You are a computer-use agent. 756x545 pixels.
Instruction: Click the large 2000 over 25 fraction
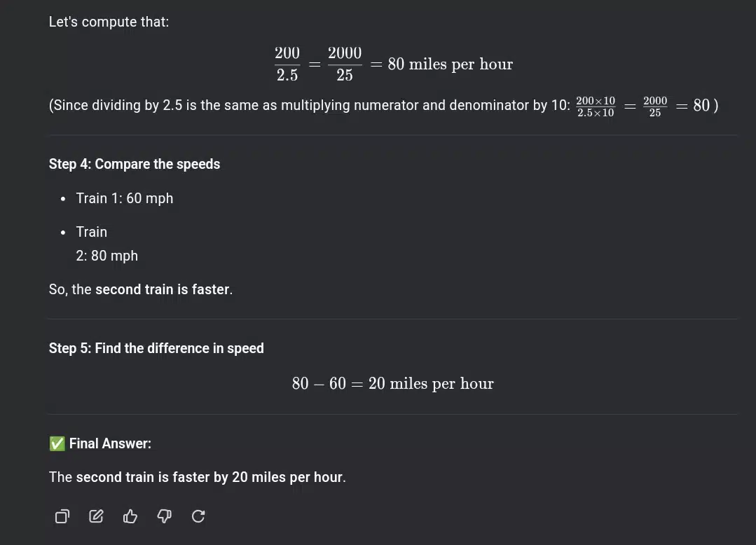345,64
